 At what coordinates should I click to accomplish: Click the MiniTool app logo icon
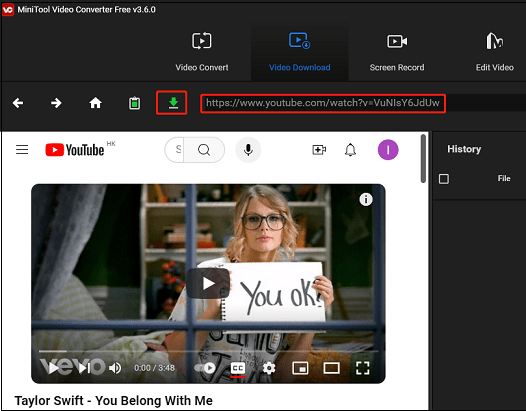click(x=8, y=9)
